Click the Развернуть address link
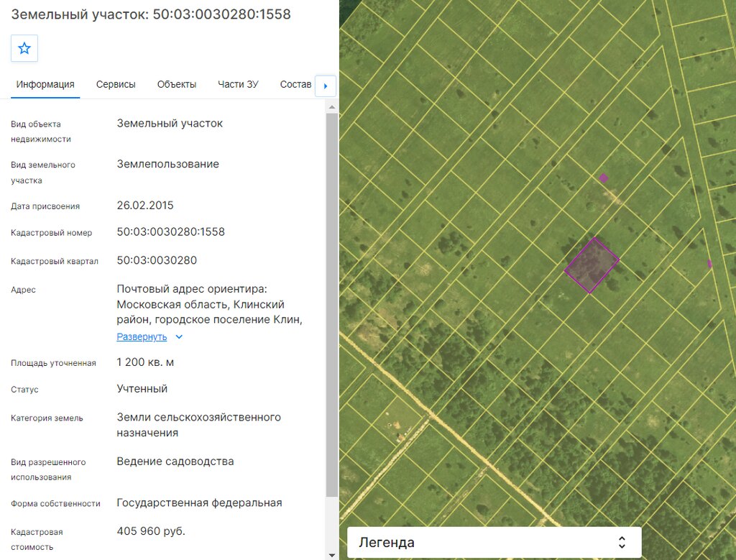The width and height of the screenshot is (736, 560). [x=142, y=336]
